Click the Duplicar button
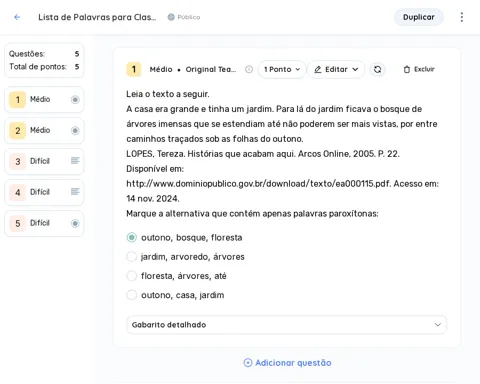This screenshot has width=480, height=384. pos(419,17)
